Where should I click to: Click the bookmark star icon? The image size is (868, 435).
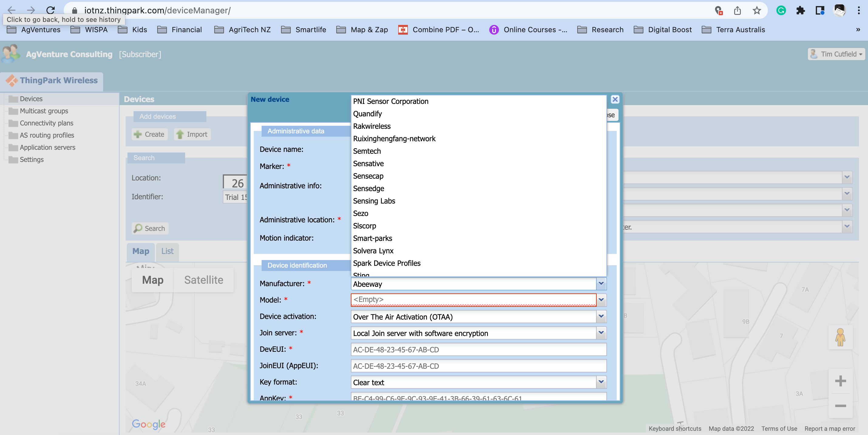pyautogui.click(x=757, y=10)
